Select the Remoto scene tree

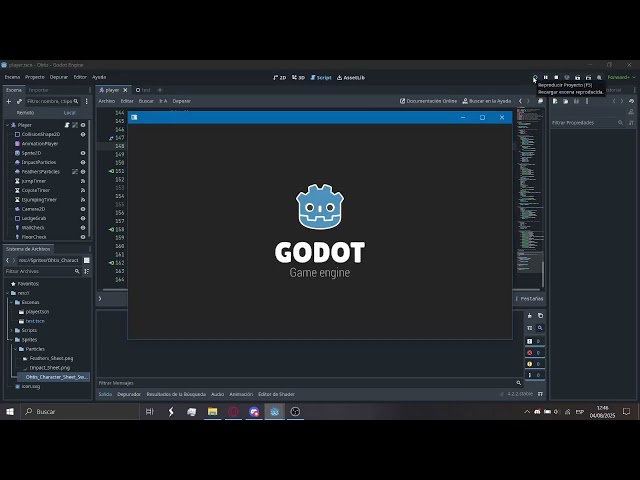point(25,113)
